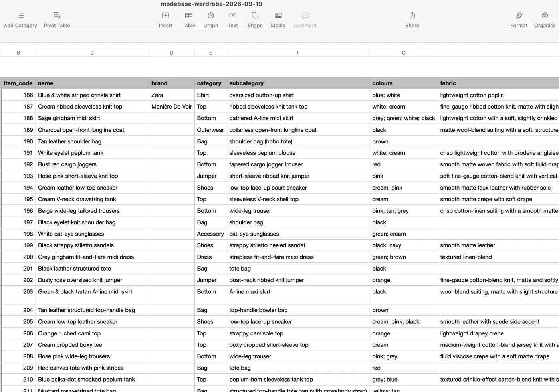Select colours cell 'pink; tan; grey'

tap(404, 211)
